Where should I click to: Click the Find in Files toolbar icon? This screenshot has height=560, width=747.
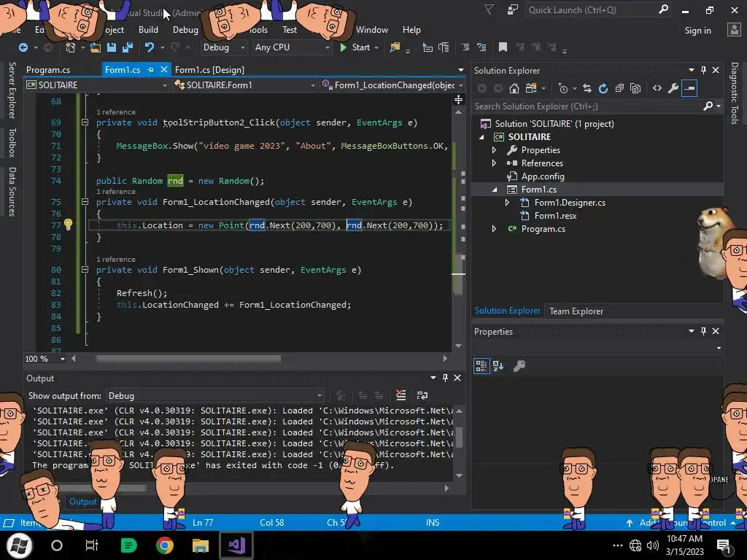click(395, 47)
